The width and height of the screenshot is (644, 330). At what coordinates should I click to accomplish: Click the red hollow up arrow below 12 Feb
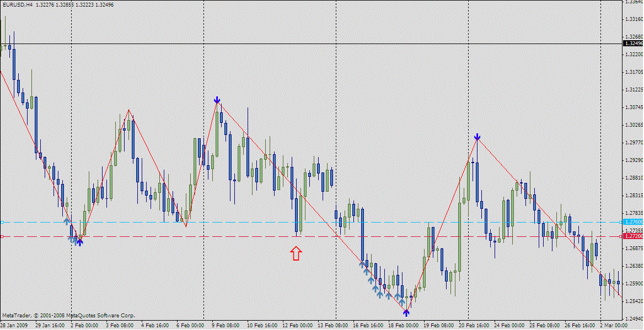297,255
